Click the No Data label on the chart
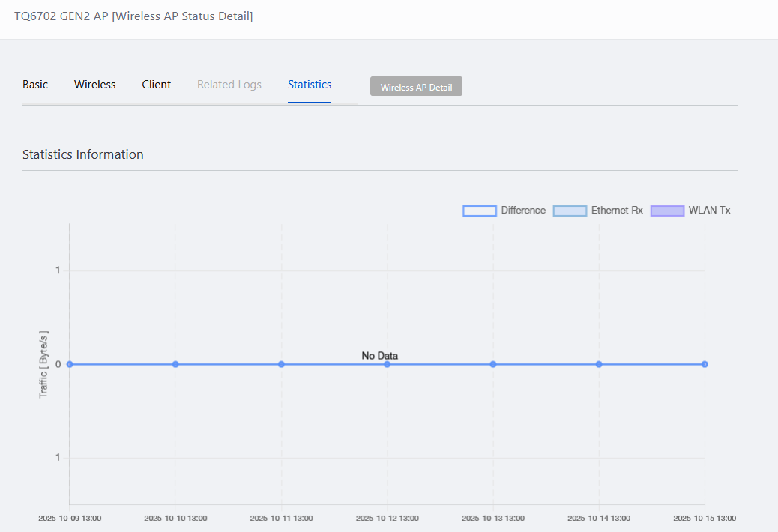Viewport: 778px width, 532px height. [x=380, y=355]
